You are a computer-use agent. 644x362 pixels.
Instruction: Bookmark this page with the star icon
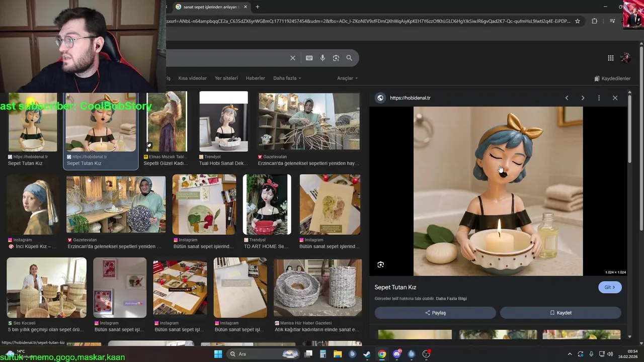(x=578, y=21)
